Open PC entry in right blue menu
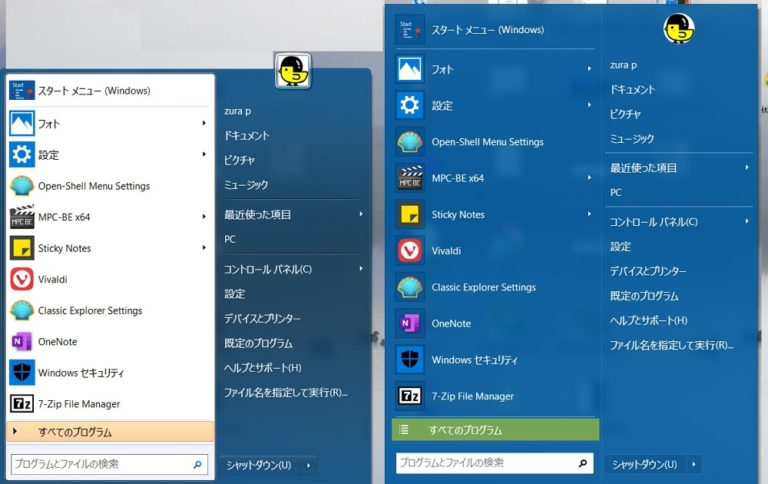 (616, 193)
